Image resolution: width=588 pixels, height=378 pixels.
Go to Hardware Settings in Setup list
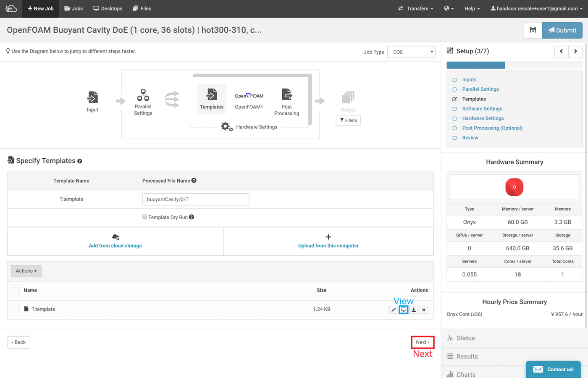pos(483,118)
